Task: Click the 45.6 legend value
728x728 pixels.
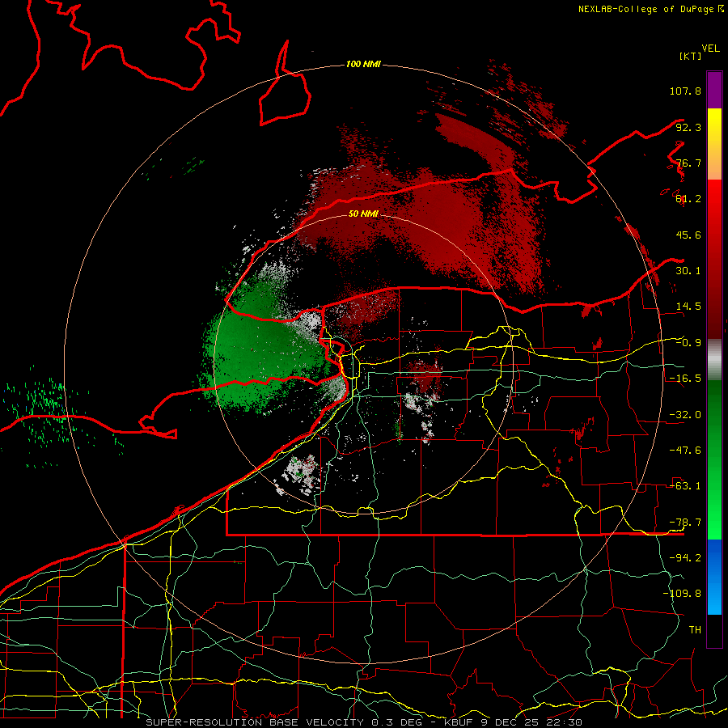Action: [x=688, y=235]
